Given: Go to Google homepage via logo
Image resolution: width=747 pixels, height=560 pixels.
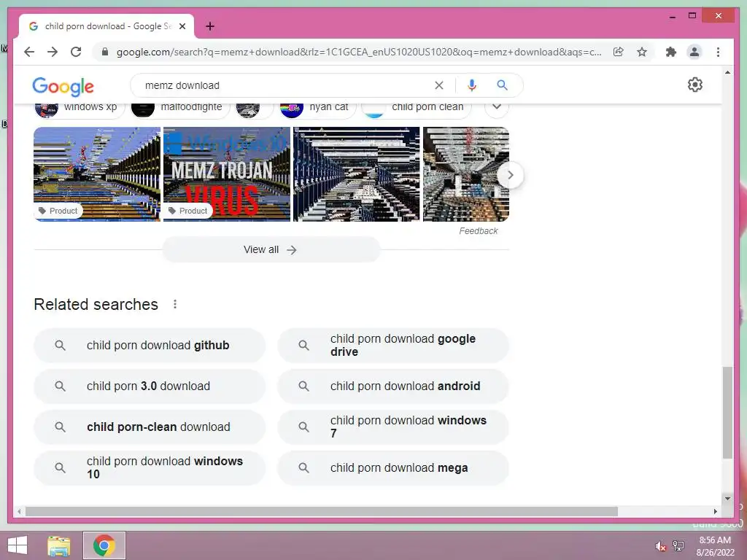Looking at the screenshot, I should pos(63,86).
